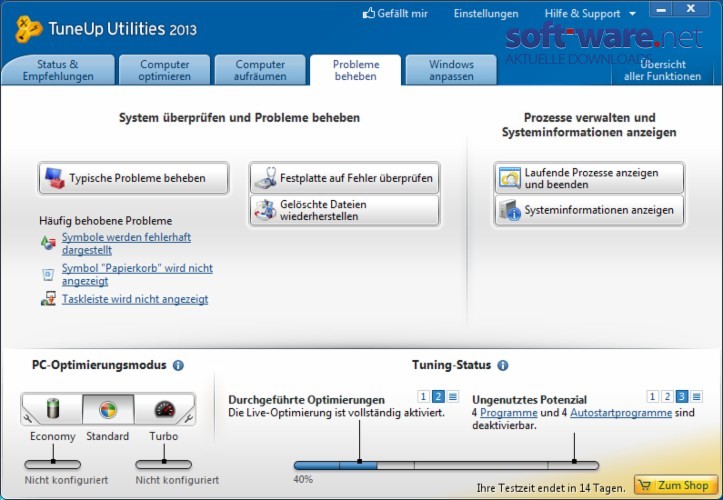
Task: Click the Papierkorb recycle bin icon
Action: [x=48, y=274]
